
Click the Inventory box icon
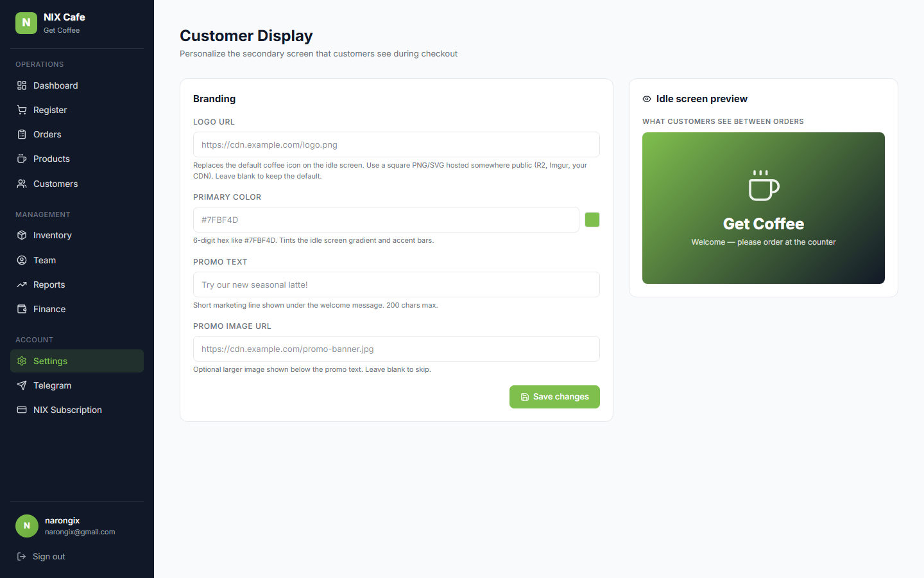click(21, 235)
